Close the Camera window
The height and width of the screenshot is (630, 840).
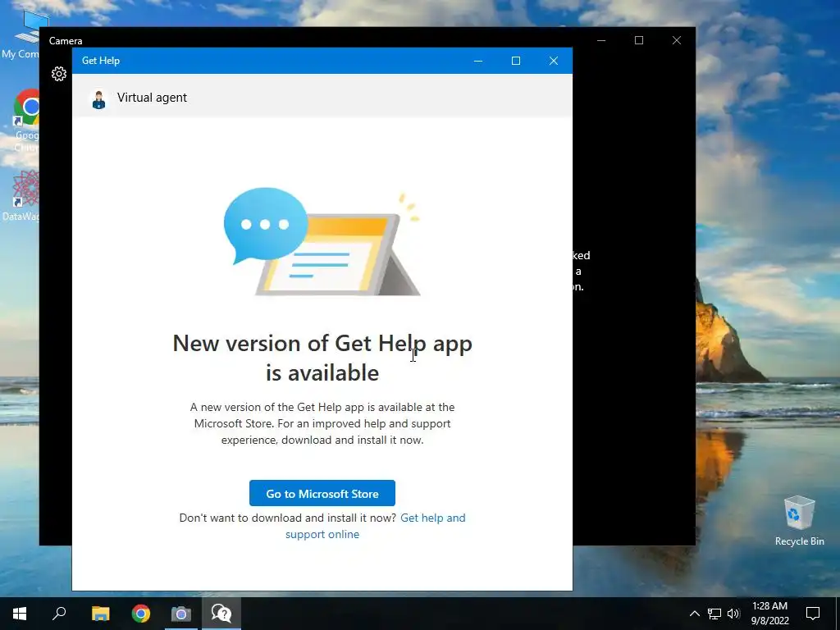pos(677,40)
